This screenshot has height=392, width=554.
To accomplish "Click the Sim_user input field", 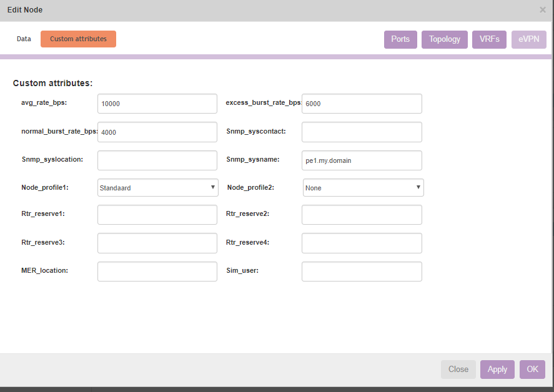I will point(362,271).
